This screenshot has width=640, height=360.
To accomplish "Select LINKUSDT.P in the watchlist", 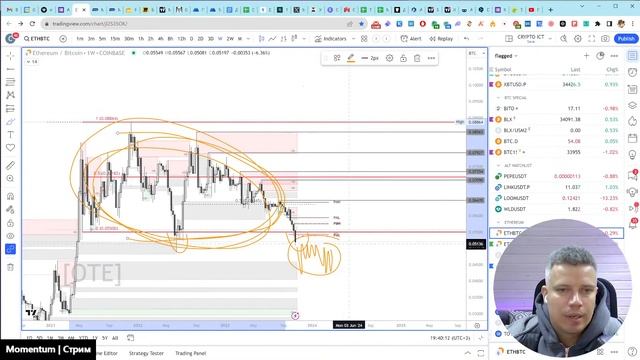I will tap(556, 187).
